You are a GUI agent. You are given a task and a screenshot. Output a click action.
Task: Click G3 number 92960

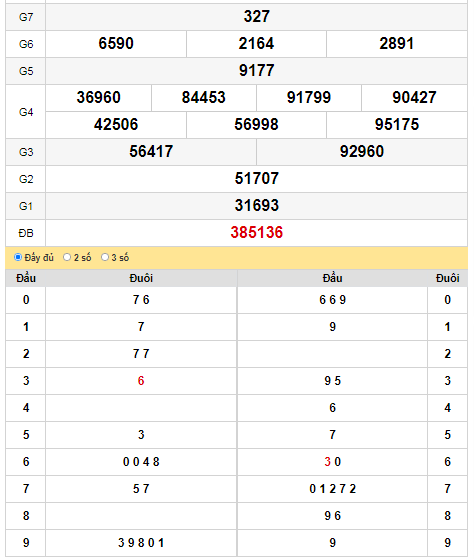click(362, 151)
